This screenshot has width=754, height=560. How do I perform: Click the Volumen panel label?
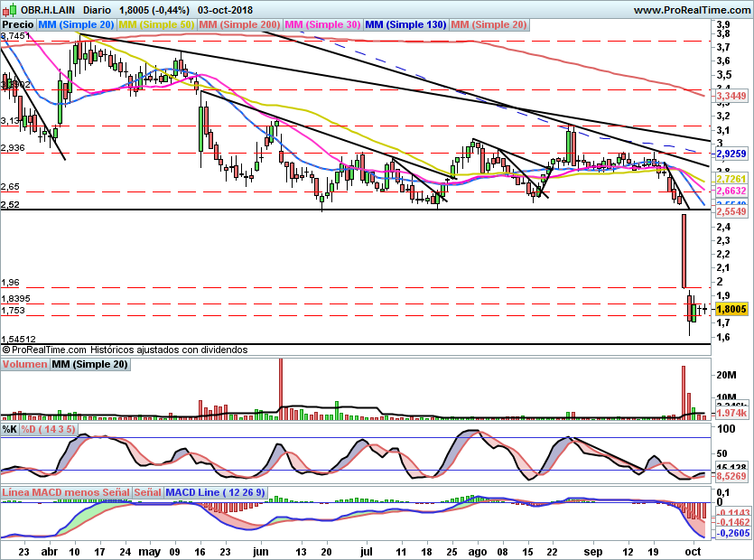pyautogui.click(x=24, y=364)
